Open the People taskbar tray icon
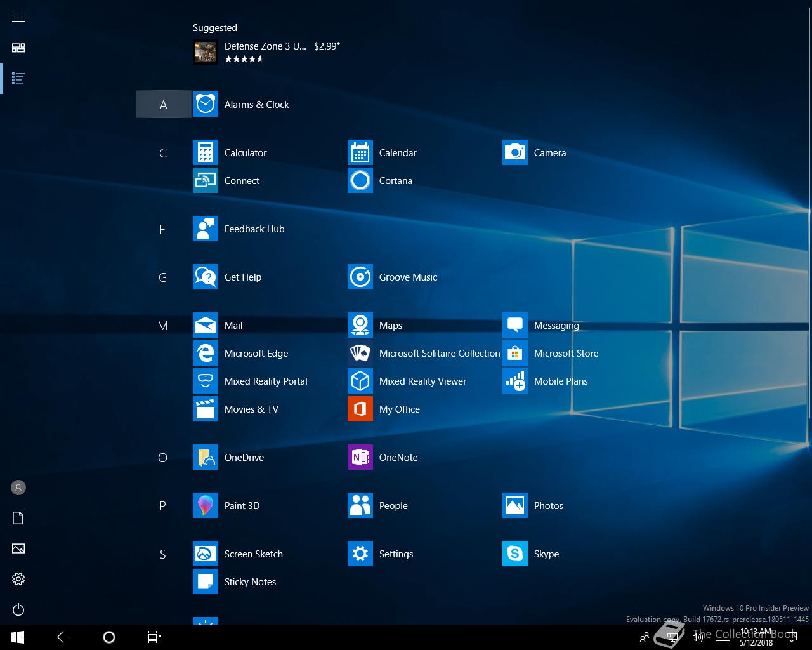Screen dimensions: 812x650 (645, 637)
